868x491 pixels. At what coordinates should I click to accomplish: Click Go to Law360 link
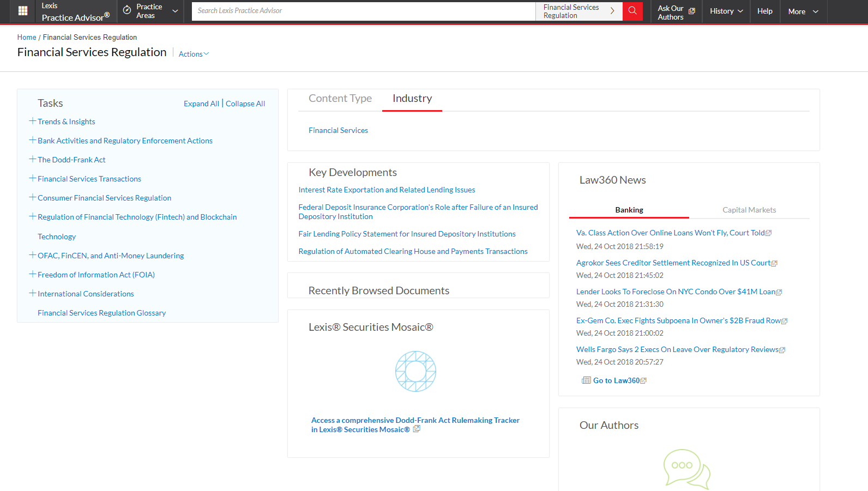pyautogui.click(x=616, y=380)
